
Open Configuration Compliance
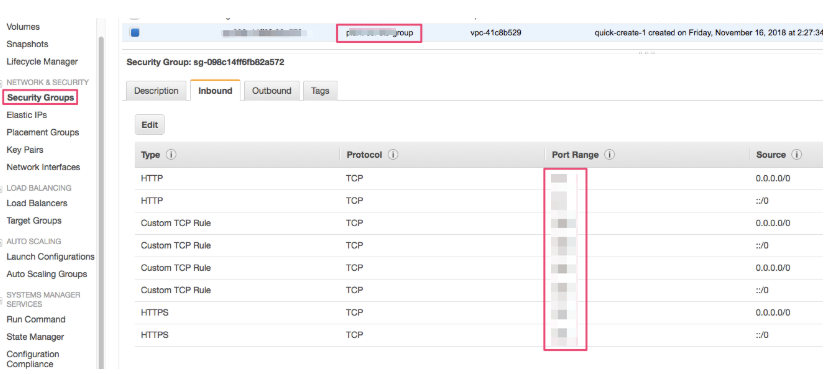coord(33,359)
